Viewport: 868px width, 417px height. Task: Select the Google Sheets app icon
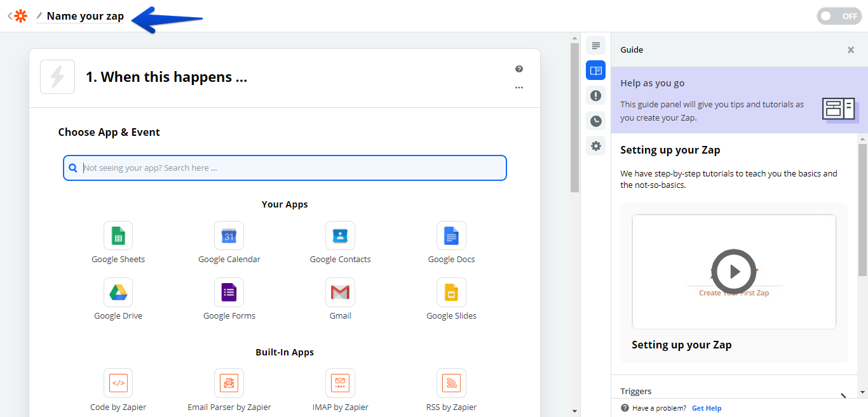118,236
